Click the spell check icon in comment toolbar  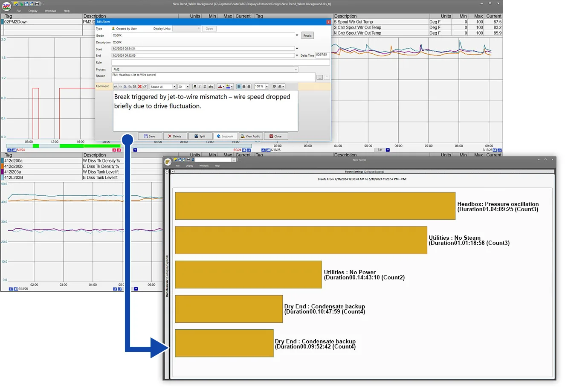275,87
